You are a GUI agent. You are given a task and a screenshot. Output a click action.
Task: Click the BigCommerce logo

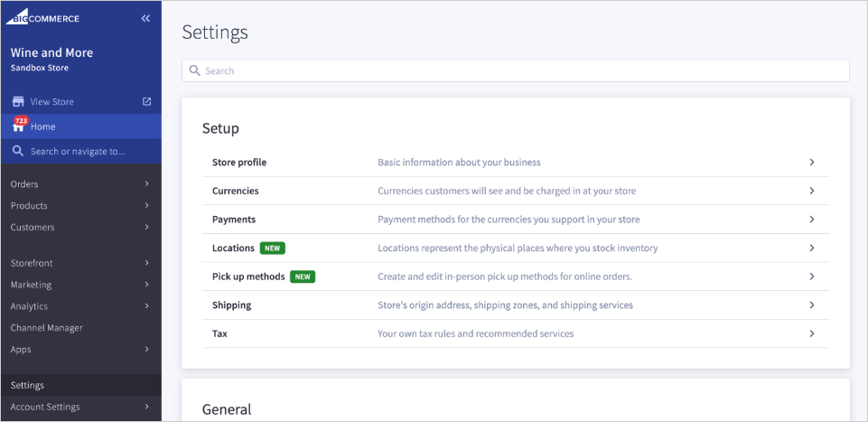point(42,18)
